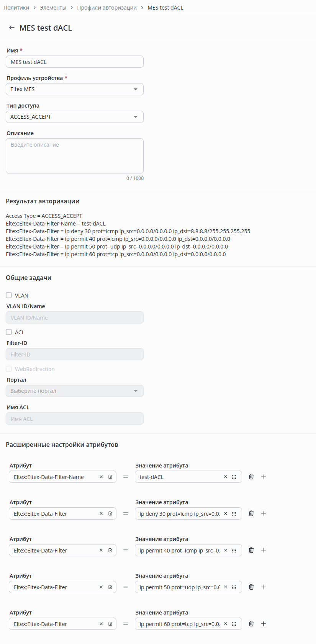Go to Политики in the breadcrumb

click(16, 8)
